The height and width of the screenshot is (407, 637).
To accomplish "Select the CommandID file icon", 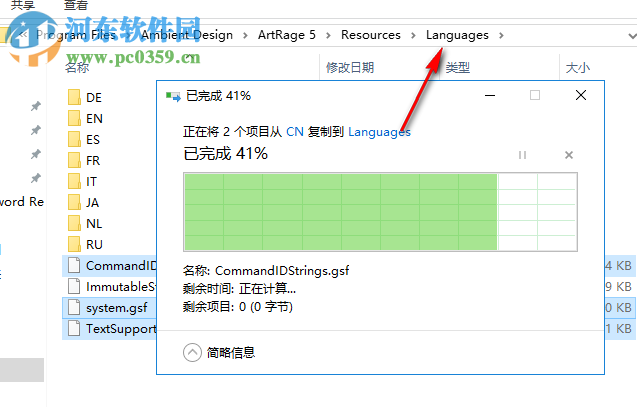I will [74, 265].
